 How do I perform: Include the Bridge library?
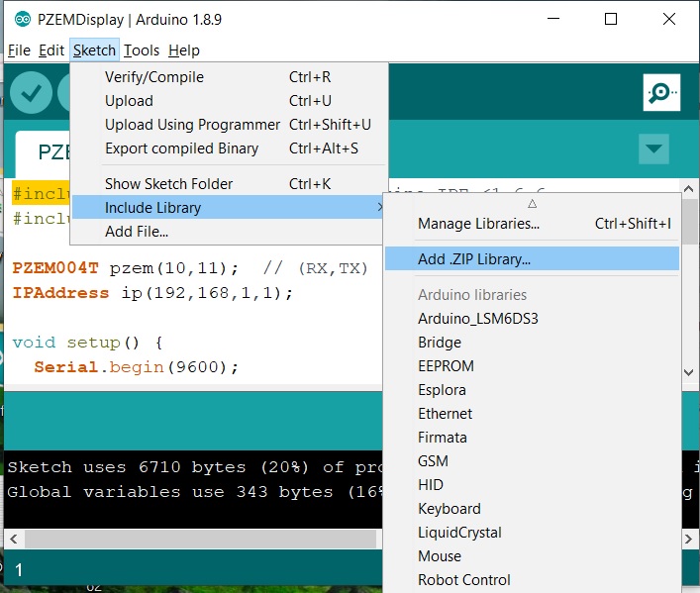[x=532, y=343]
